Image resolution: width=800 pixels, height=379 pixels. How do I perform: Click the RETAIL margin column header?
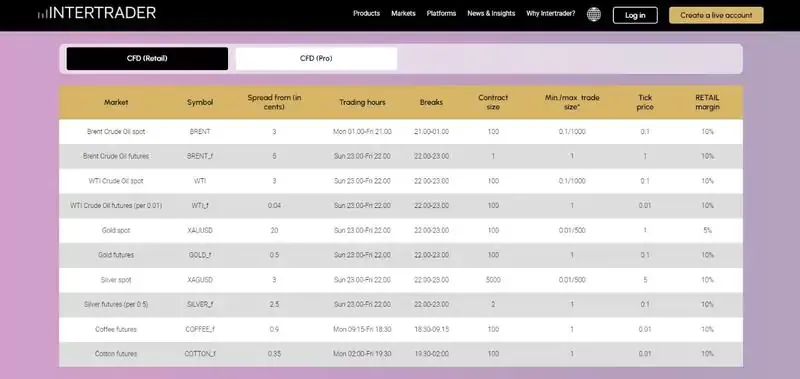pyautogui.click(x=707, y=103)
